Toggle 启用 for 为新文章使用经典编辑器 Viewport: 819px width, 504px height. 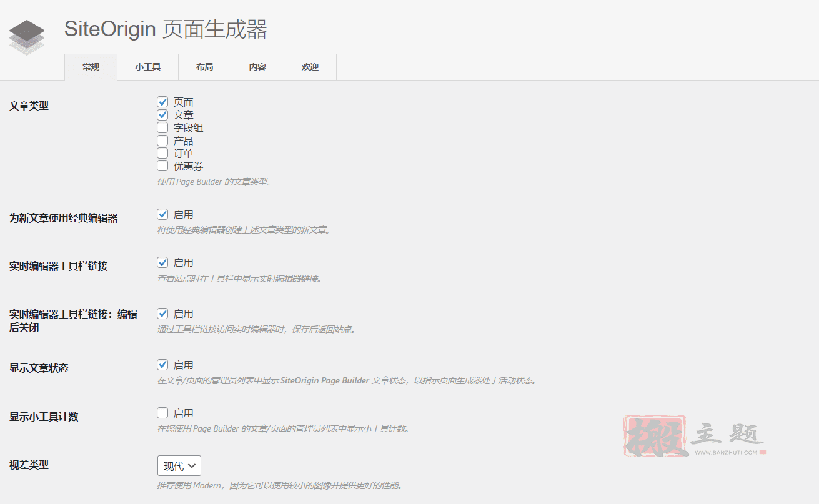click(x=162, y=214)
